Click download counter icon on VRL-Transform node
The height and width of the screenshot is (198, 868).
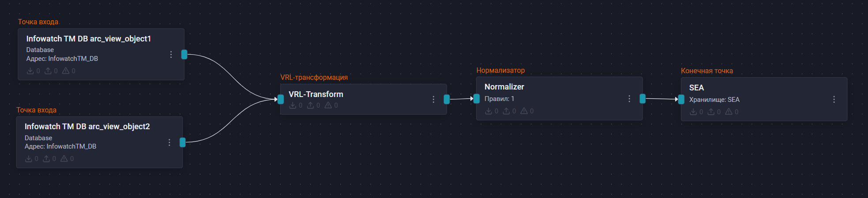click(x=293, y=105)
